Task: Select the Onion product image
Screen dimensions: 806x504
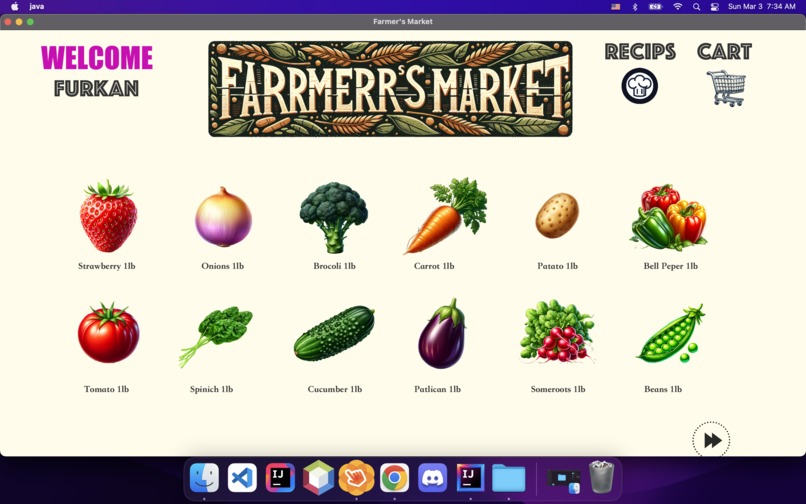Action: point(223,217)
